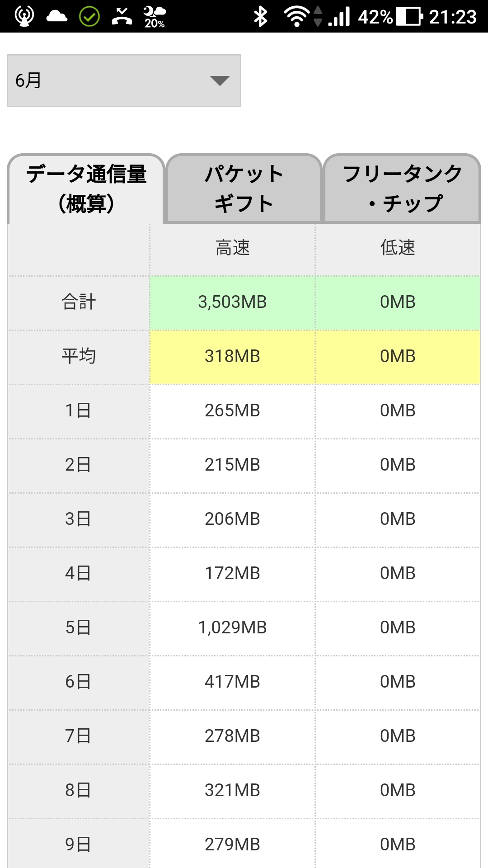488x868 pixels.
Task: Switch to the パケットギフト tab
Action: tap(244, 189)
